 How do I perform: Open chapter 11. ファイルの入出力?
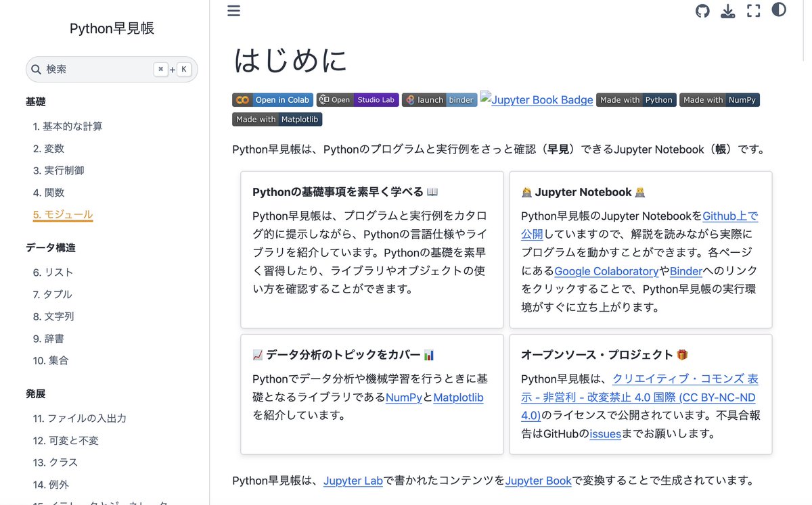(80, 418)
